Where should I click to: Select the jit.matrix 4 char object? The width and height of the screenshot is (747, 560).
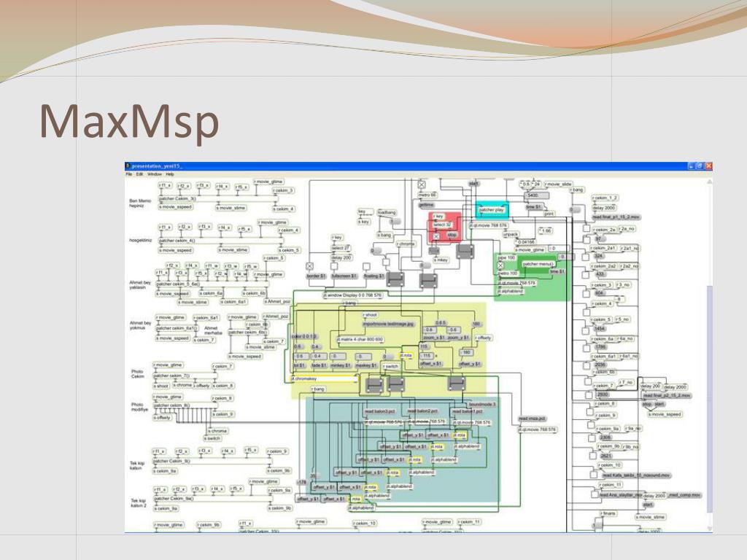pos(360,340)
